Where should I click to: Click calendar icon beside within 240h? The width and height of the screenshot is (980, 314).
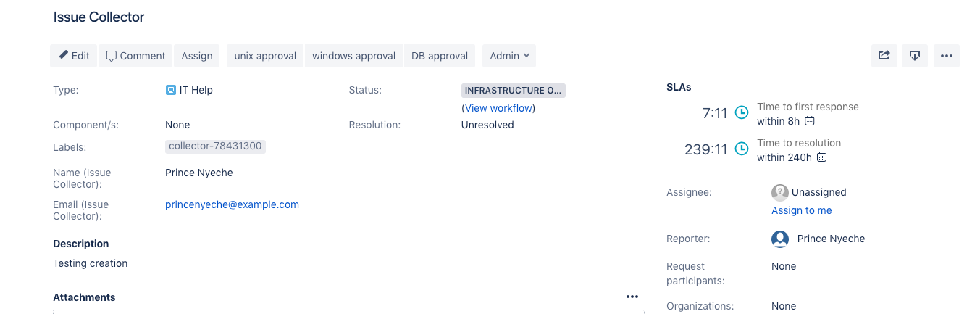(x=821, y=157)
